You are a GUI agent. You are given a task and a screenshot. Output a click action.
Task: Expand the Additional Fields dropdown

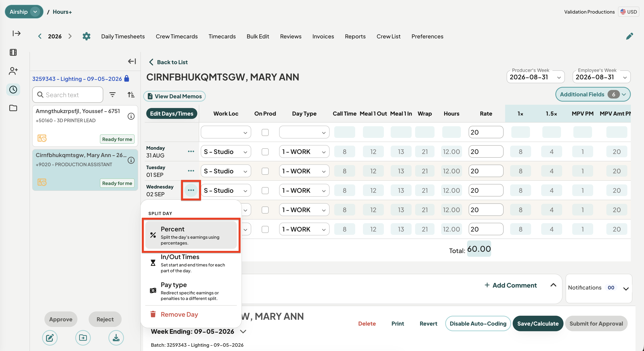pyautogui.click(x=593, y=94)
